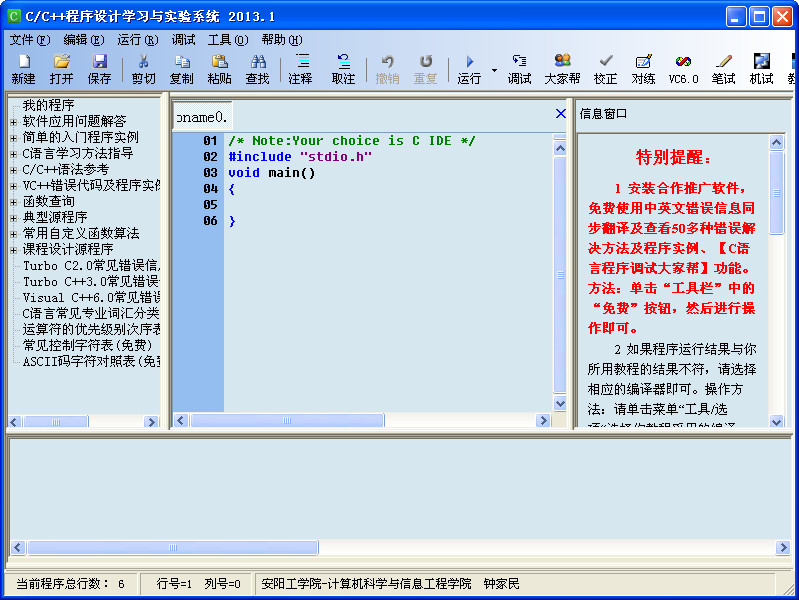Open 大家帮 help community icon
The width and height of the screenshot is (799, 600).
pyautogui.click(x=562, y=69)
